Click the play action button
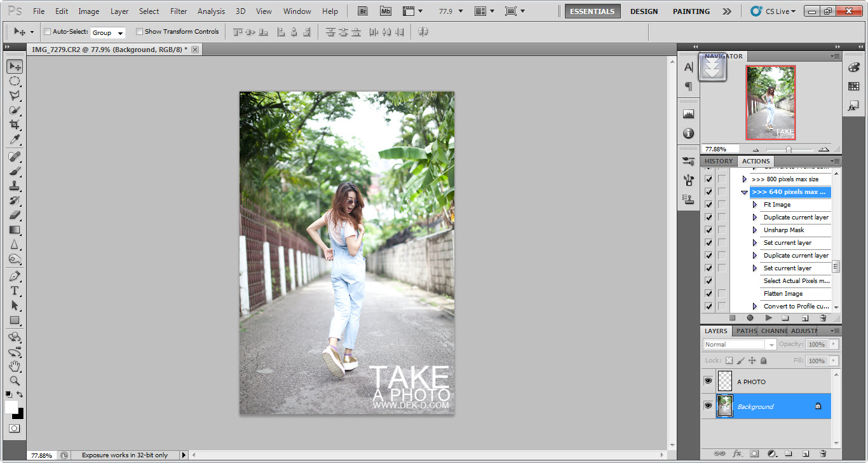Viewport: 868px width, 463px height. pyautogui.click(x=768, y=318)
